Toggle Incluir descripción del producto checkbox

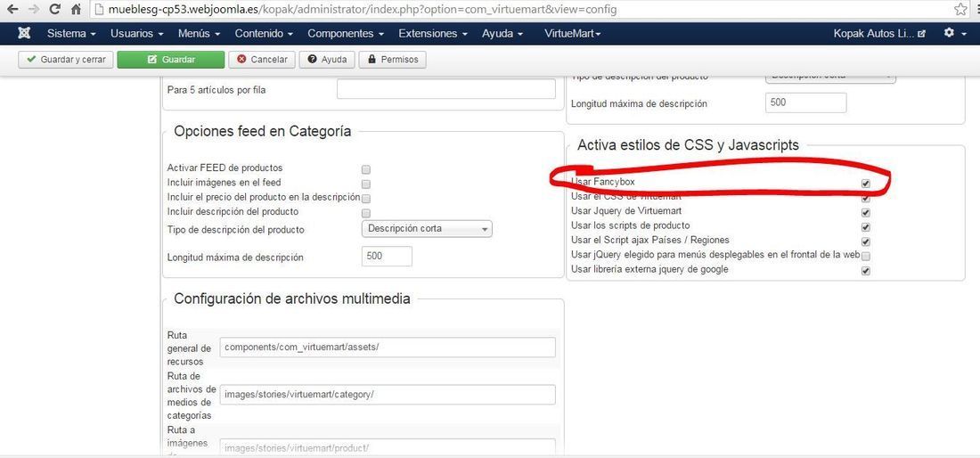[x=366, y=213]
